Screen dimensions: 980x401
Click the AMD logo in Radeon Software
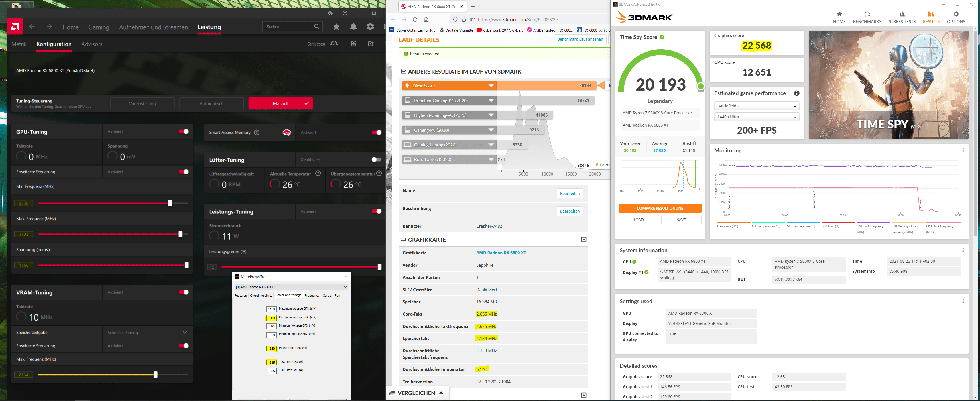15,27
